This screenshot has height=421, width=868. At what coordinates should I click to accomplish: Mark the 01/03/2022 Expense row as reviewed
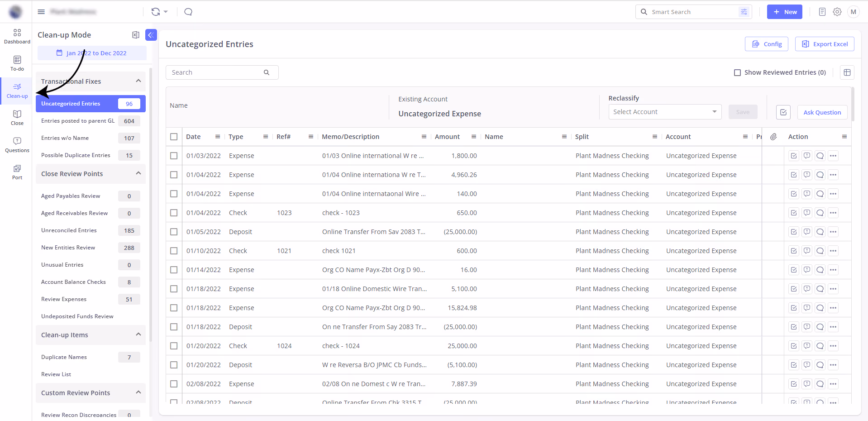tap(794, 156)
